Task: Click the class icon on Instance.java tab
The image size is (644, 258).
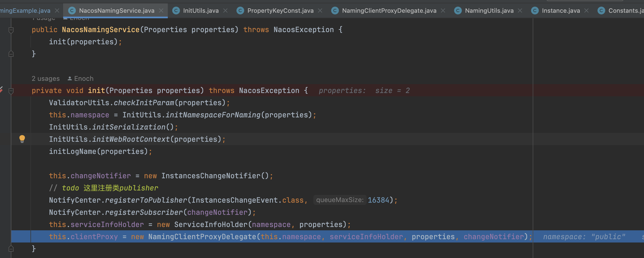Action: pos(535,11)
